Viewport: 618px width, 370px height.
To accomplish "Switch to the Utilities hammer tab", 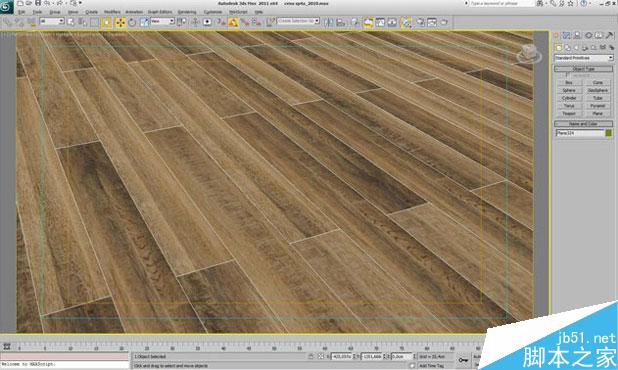I will tap(609, 35).
